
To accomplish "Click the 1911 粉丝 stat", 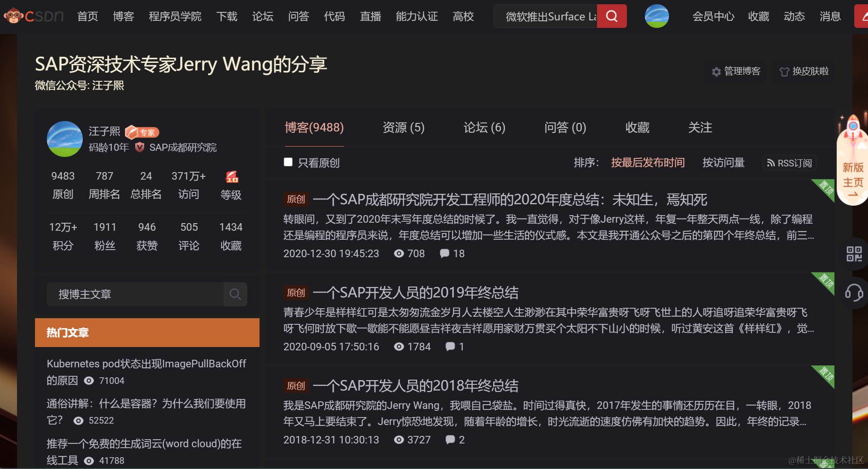I will tap(105, 236).
